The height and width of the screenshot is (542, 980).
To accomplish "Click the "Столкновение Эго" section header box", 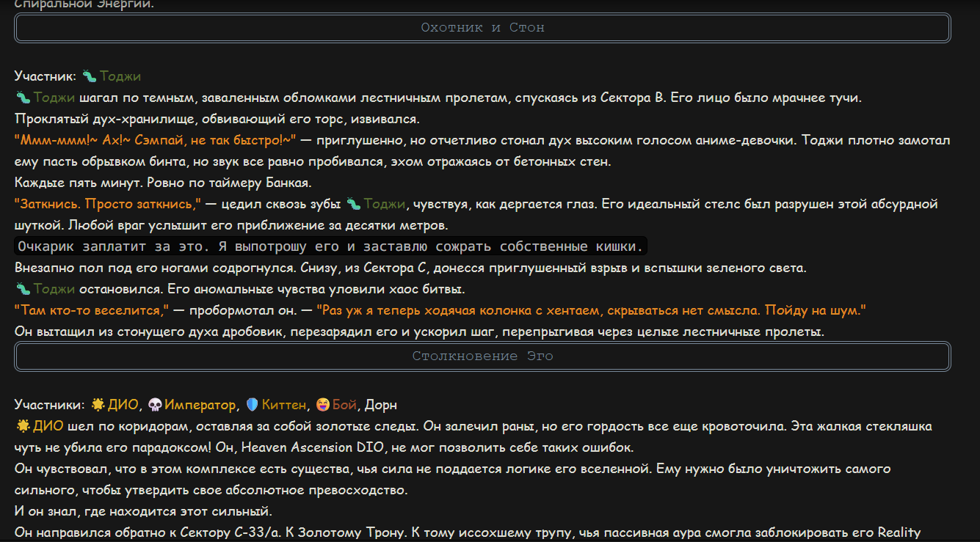I will point(482,356).
